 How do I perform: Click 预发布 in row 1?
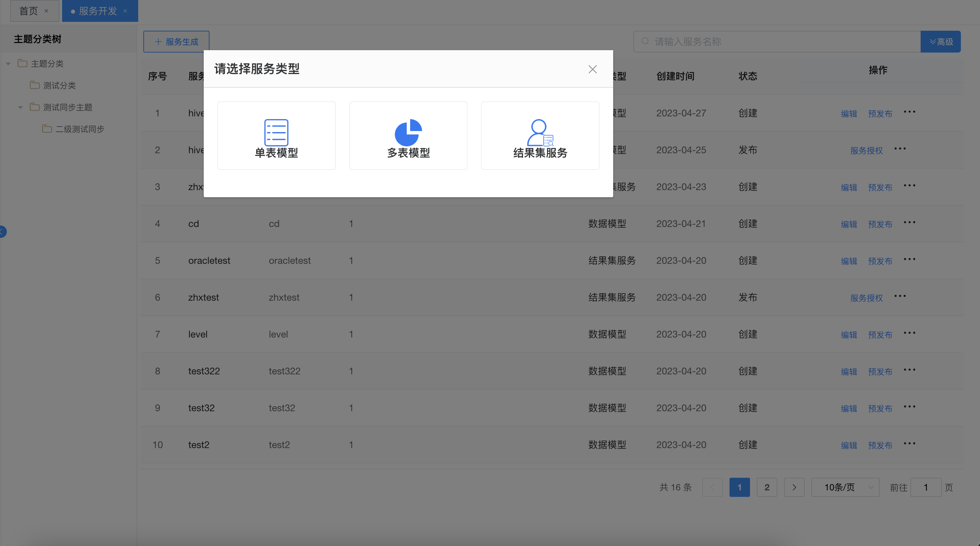pos(880,113)
